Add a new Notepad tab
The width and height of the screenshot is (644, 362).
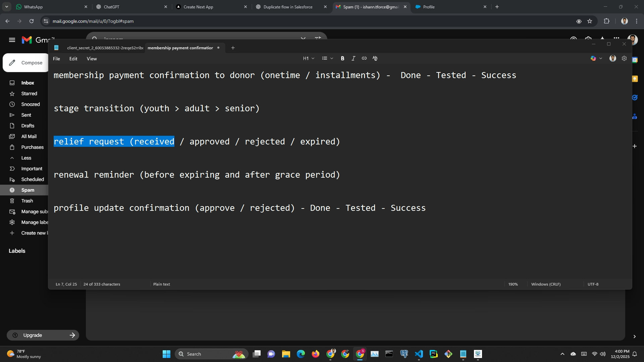coord(233,48)
